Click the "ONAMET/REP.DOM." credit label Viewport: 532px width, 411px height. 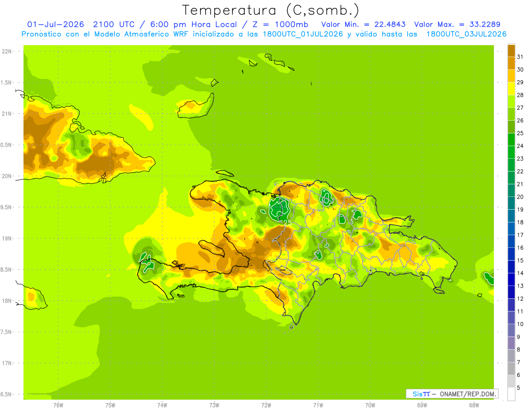pos(467,394)
